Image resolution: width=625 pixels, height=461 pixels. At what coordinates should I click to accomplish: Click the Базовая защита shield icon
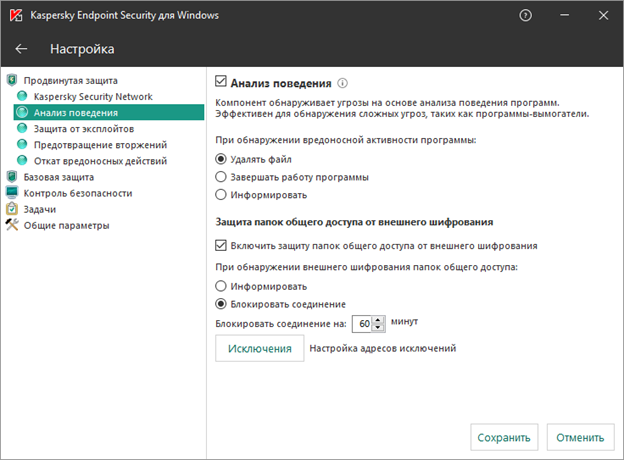(x=12, y=177)
